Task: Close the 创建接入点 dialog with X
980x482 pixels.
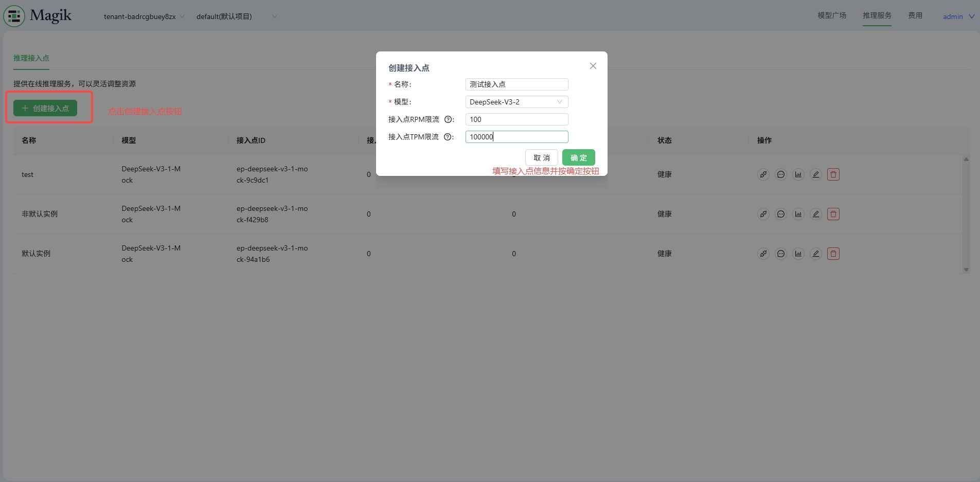Action: [x=593, y=66]
